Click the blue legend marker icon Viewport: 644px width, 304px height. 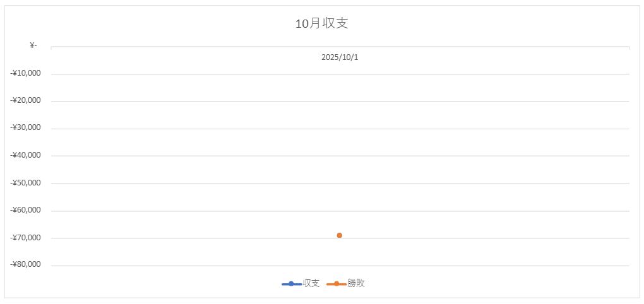point(291,284)
